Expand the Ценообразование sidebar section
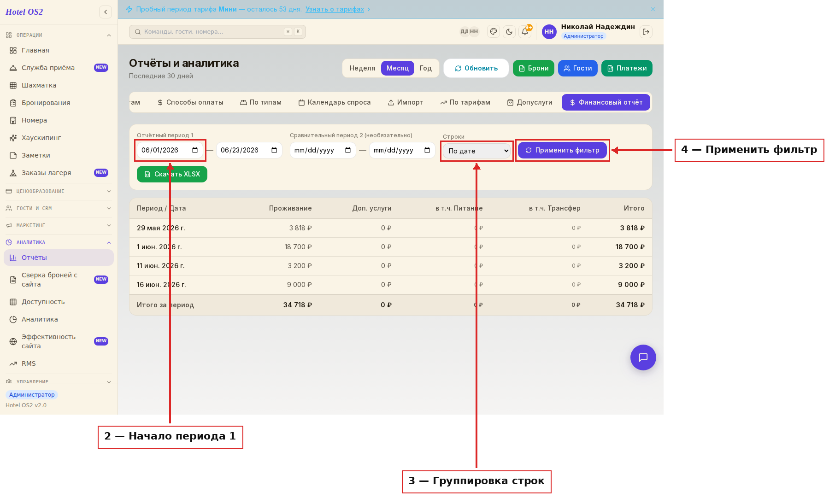835x504 pixels. tap(59, 191)
